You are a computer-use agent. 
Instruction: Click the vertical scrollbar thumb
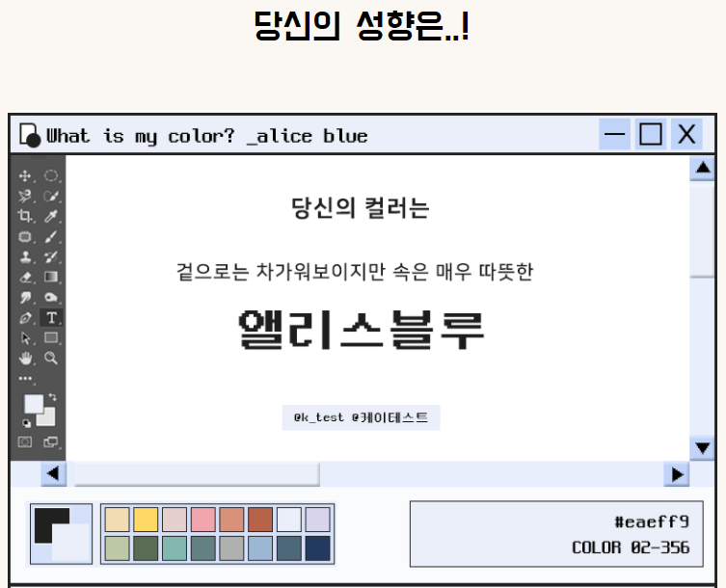point(703,230)
